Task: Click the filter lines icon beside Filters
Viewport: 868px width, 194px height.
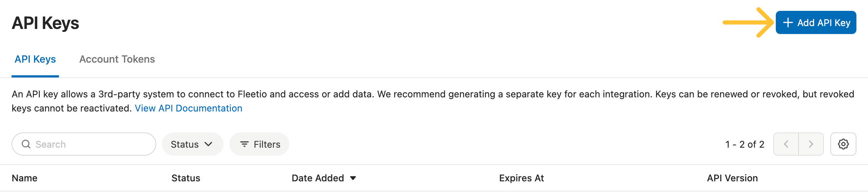Action: (244, 144)
